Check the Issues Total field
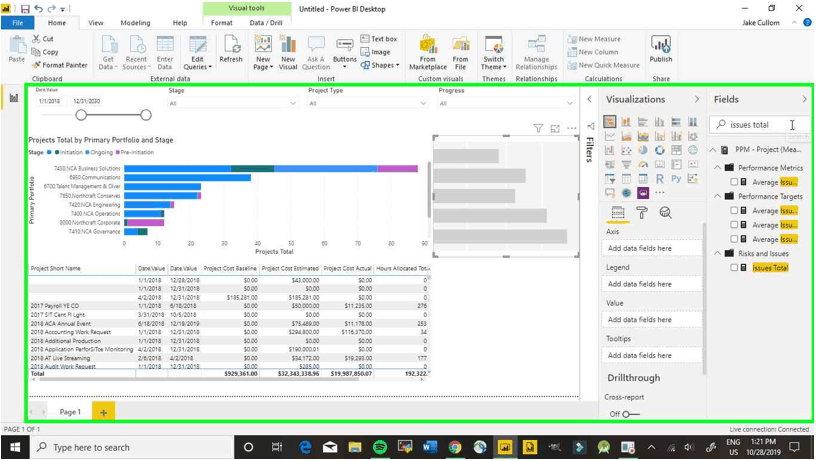 point(734,267)
